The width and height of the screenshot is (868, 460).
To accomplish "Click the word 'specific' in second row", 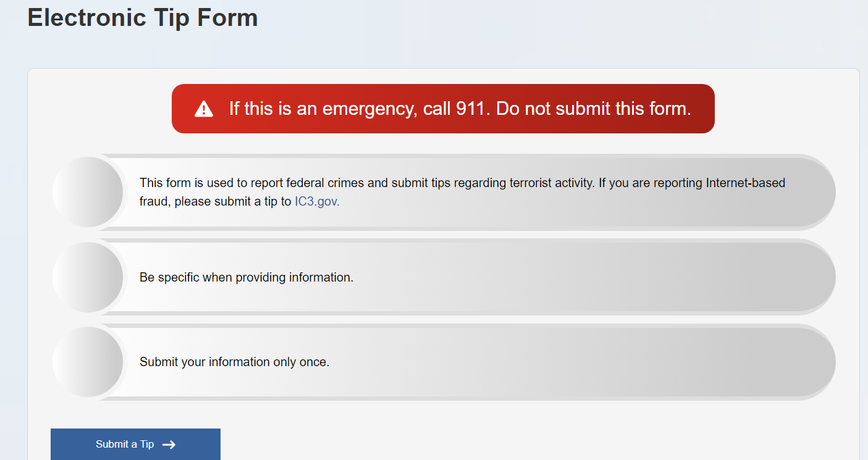I will point(179,277).
